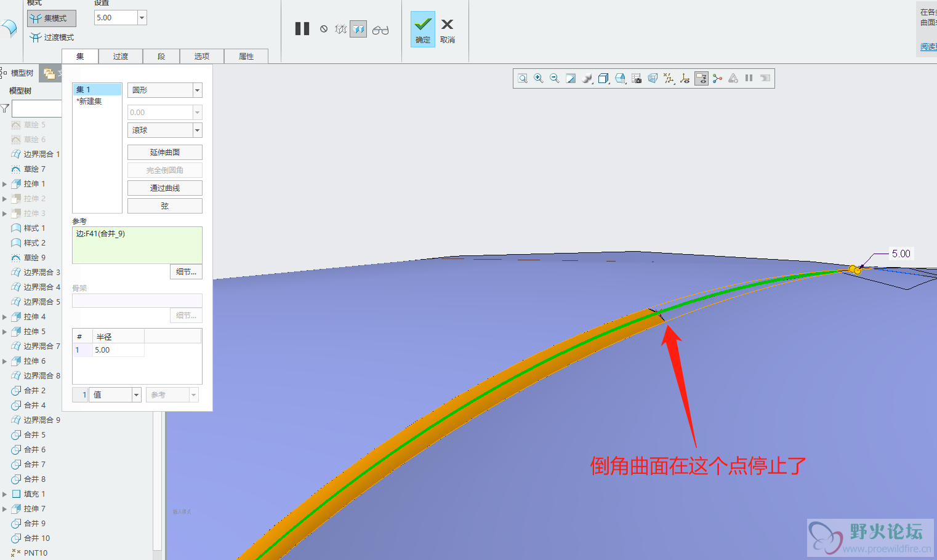The image size is (937, 560).
Task: Open the 5.00 radius settings dropdown
Action: (x=142, y=18)
